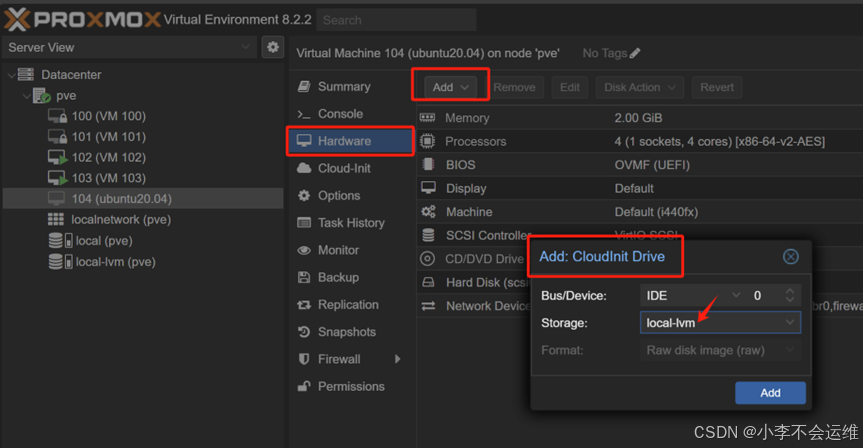
Task: Open the Task History tab
Action: click(x=351, y=223)
